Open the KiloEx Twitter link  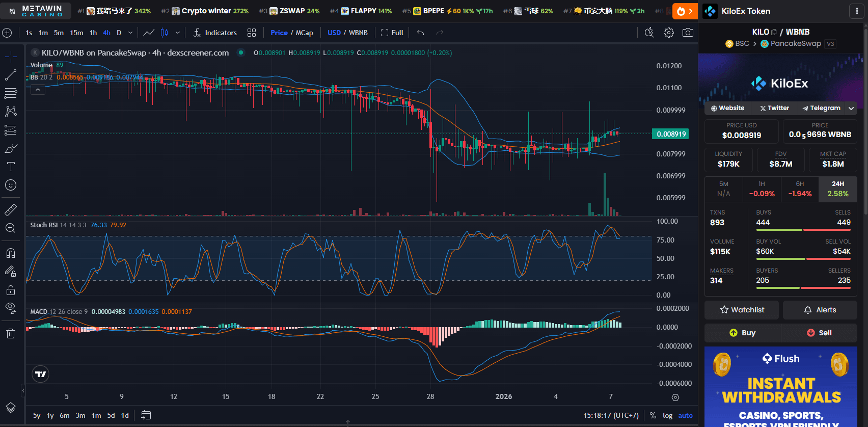774,108
